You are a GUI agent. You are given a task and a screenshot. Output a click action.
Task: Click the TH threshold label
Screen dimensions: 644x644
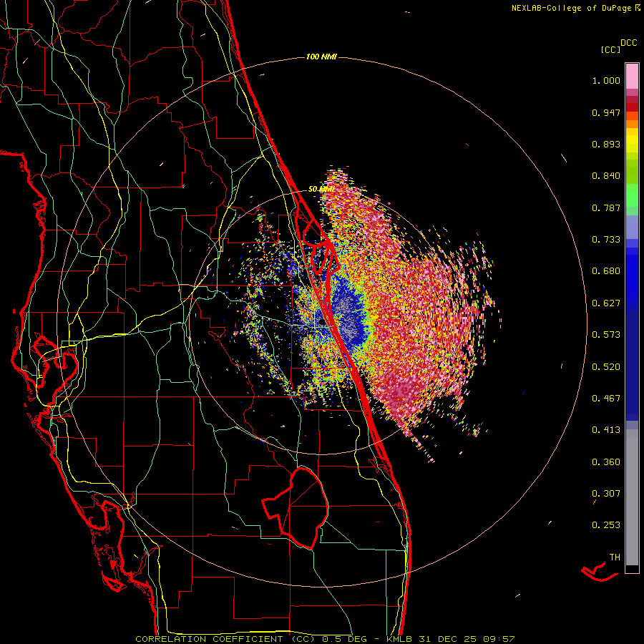[x=615, y=557]
